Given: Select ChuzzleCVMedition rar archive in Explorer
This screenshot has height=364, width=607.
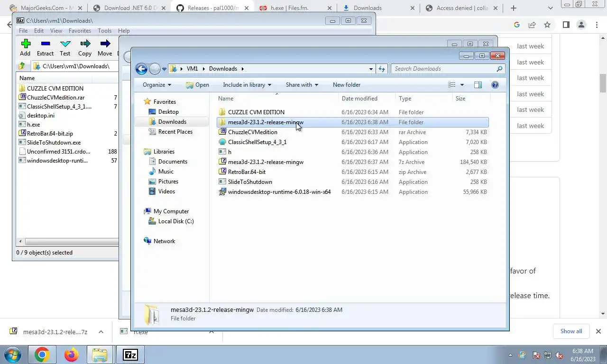Looking at the screenshot, I should (353, 132).
